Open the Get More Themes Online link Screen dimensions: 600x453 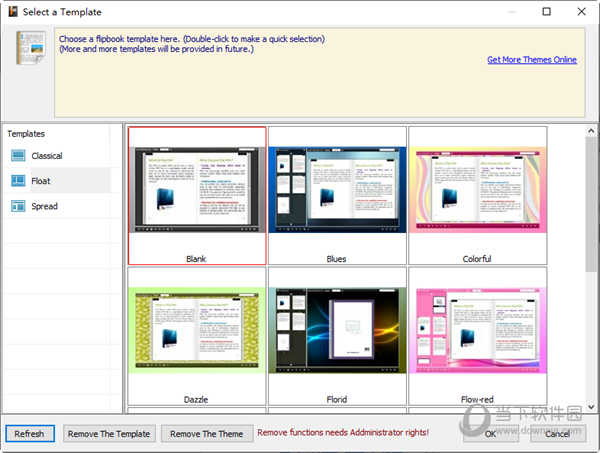tap(532, 60)
